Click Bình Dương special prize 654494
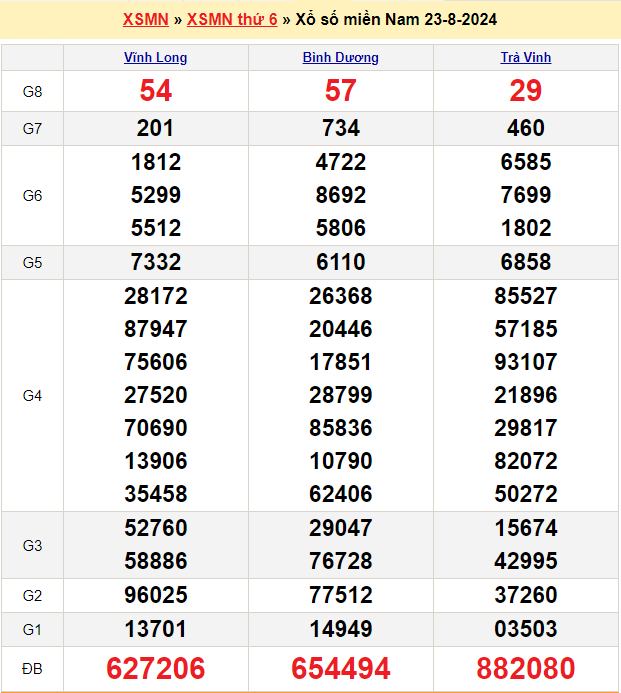Screen dimensions: 621x693 340,668
